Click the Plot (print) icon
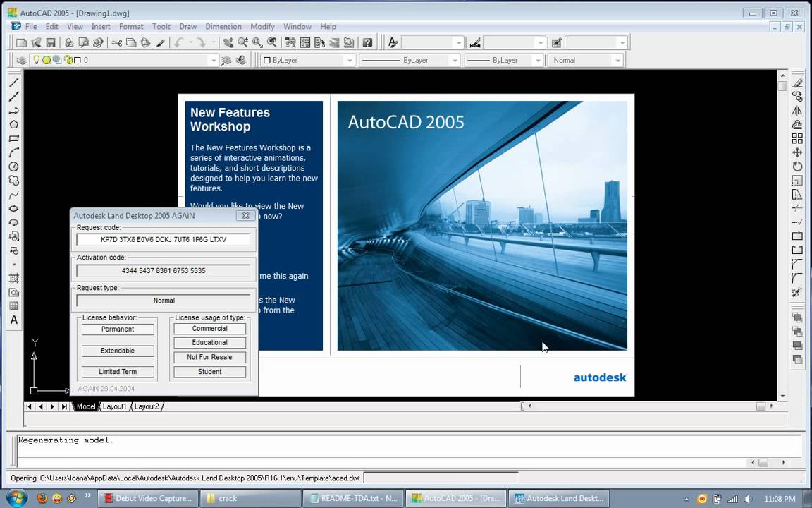 tap(69, 42)
